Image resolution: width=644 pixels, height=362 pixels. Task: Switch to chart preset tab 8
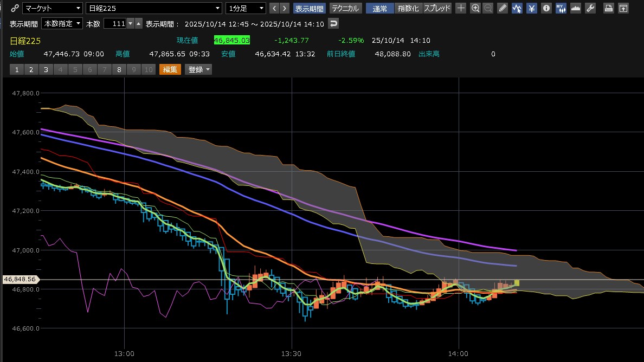point(119,69)
